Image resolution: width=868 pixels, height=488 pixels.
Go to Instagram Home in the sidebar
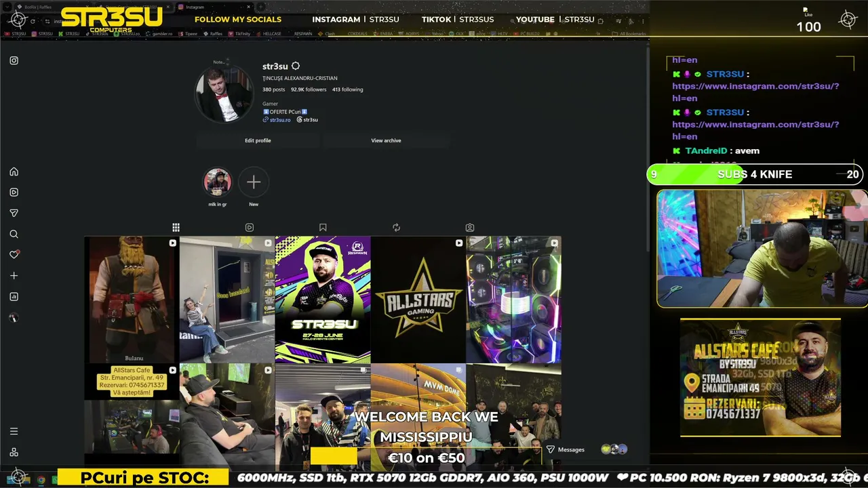tap(14, 171)
